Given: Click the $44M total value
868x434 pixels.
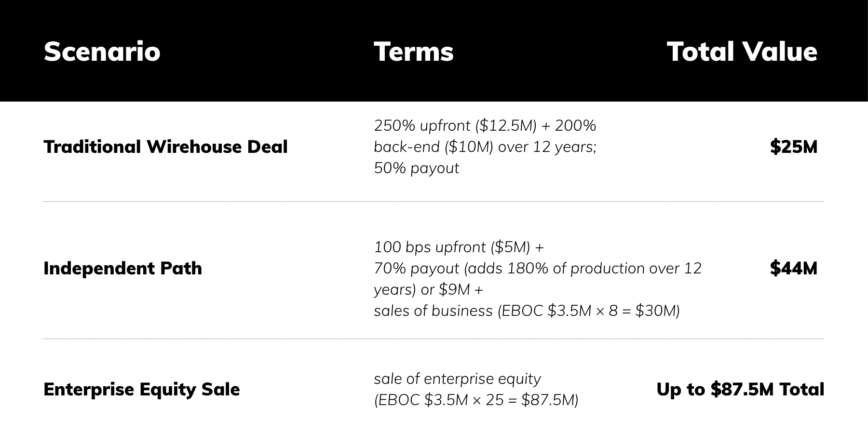Looking at the screenshot, I should pyautogui.click(x=794, y=268).
